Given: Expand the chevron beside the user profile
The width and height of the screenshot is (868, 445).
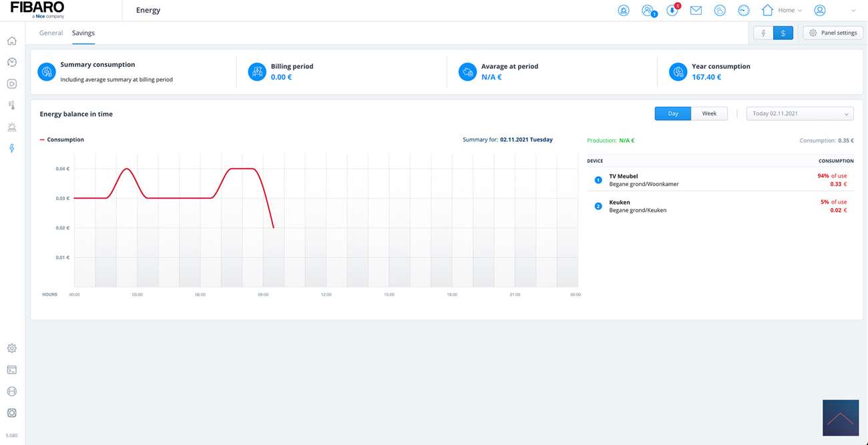Looking at the screenshot, I should pos(853,11).
